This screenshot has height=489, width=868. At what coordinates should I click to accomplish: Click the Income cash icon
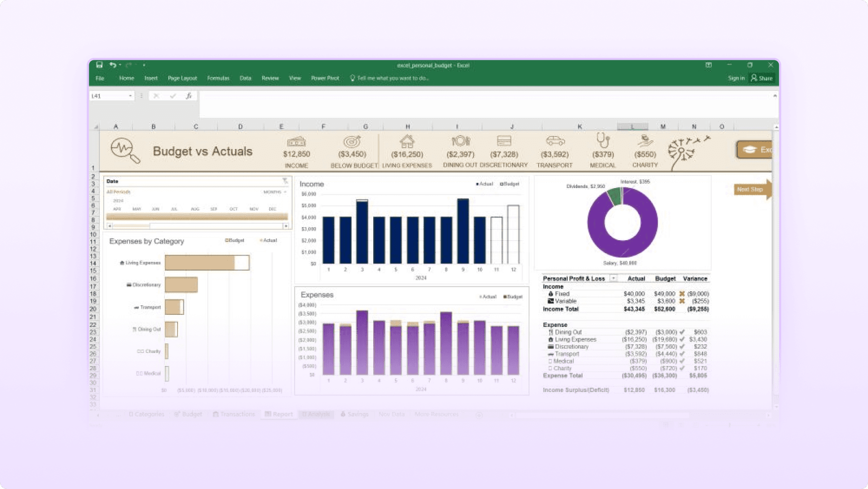[x=296, y=141]
